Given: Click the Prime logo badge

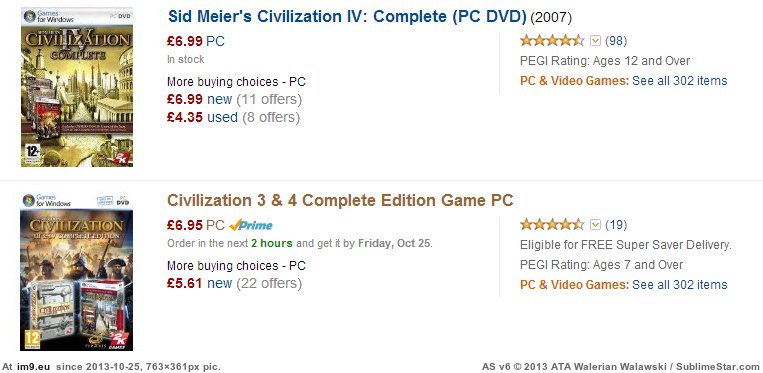Looking at the screenshot, I should point(251,225).
